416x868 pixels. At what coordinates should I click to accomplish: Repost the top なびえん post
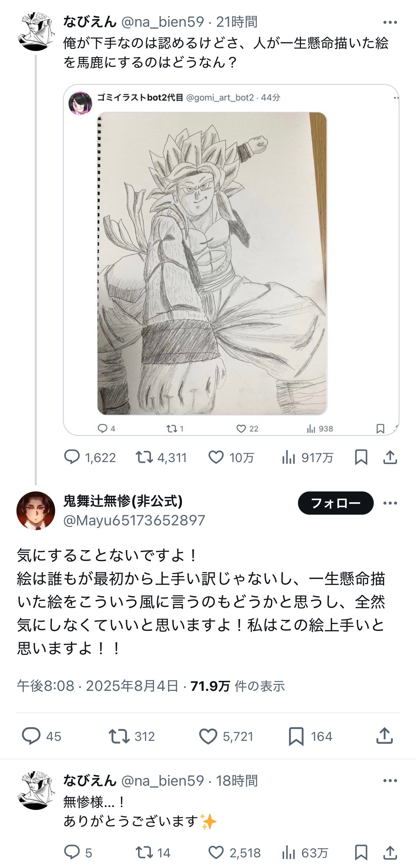[x=144, y=457]
